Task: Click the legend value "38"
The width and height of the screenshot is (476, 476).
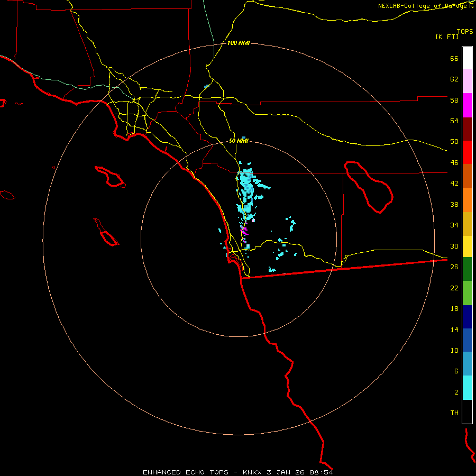Action: tap(454, 204)
